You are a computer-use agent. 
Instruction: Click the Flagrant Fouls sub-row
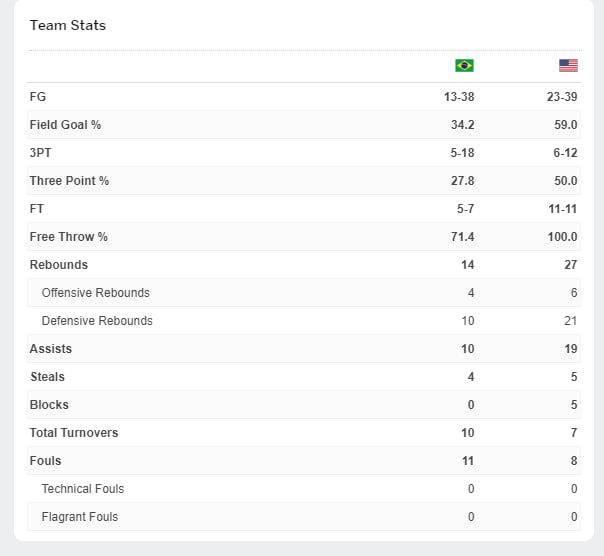pyautogui.click(x=80, y=517)
